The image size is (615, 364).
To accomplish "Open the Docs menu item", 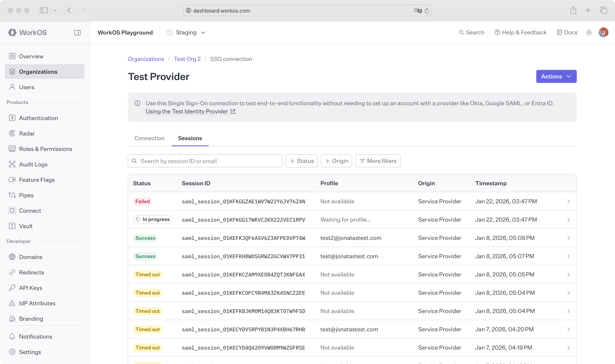I will (x=566, y=32).
